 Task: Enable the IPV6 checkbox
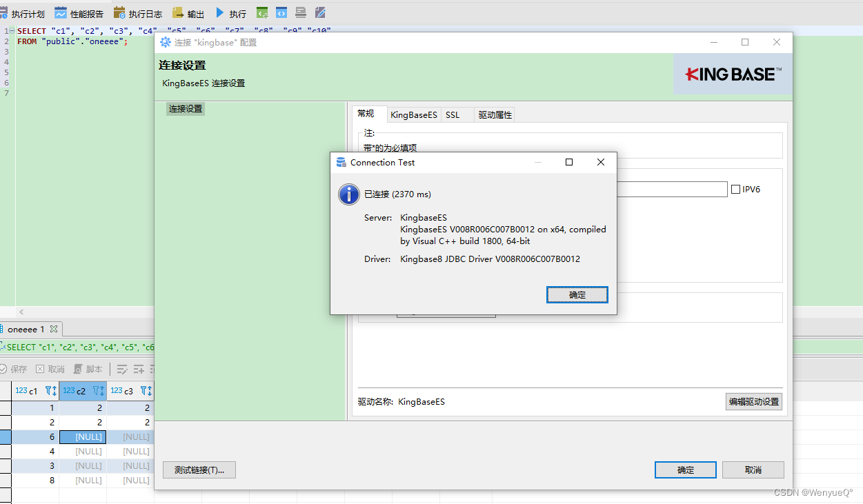[736, 189]
